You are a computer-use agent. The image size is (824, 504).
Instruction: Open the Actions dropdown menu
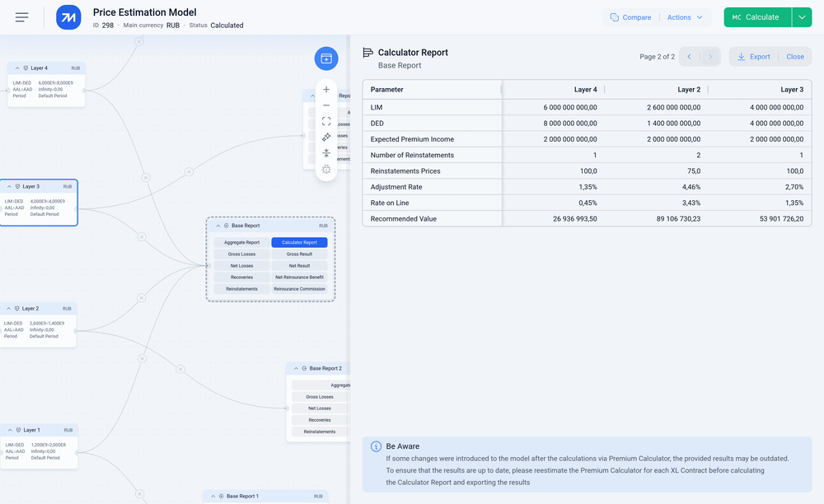tap(685, 17)
